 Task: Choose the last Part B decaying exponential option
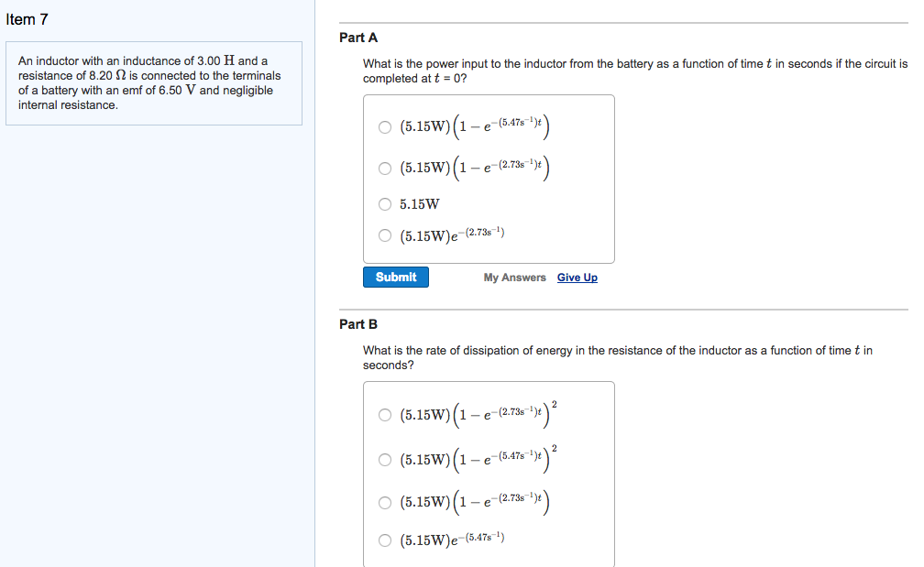click(x=385, y=540)
